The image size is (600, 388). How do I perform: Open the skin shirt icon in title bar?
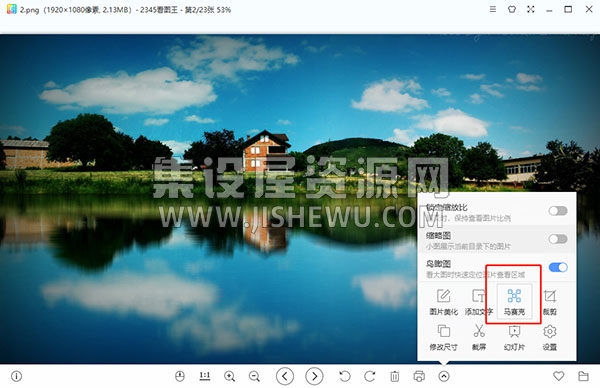[x=512, y=9]
